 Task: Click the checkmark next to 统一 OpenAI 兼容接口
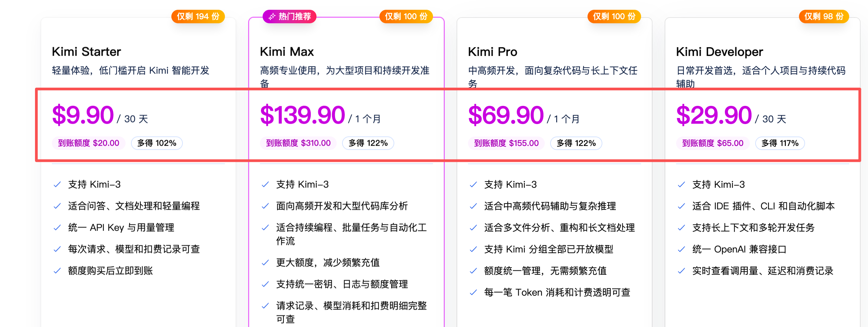[x=681, y=249]
